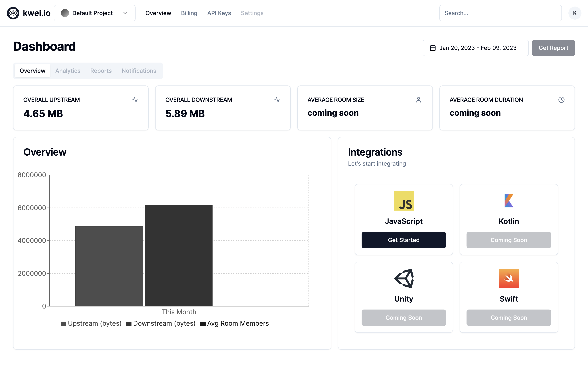Screen dimensions: 588x368
Task: Open the Jan 20 - Feb 09 date picker
Action: (476, 48)
